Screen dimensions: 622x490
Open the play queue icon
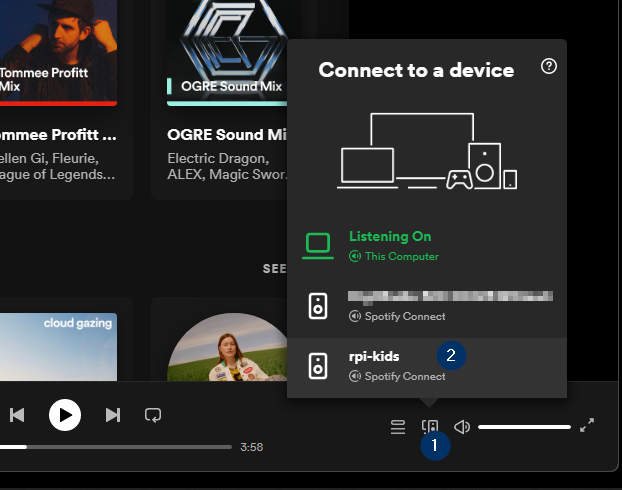pos(398,427)
